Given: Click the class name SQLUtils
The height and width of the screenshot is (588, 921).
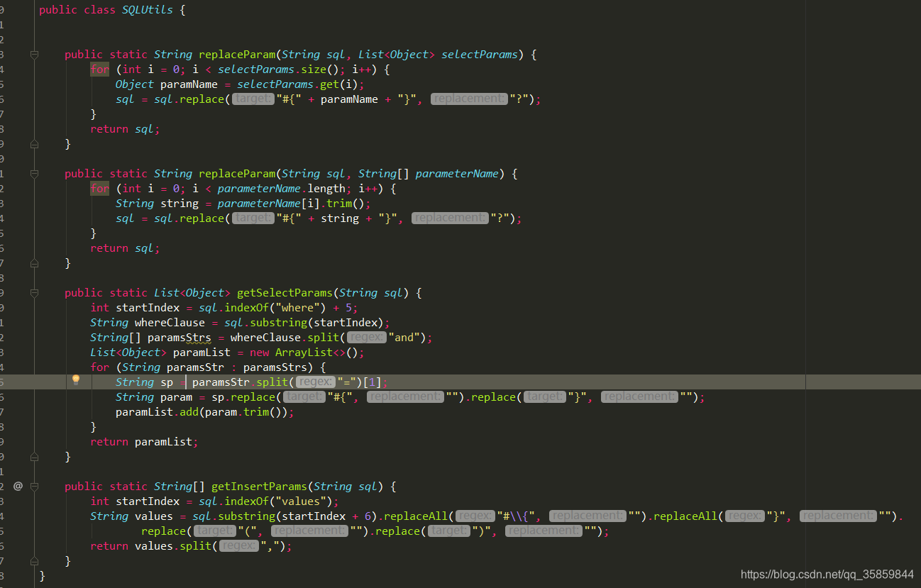Looking at the screenshot, I should tap(147, 10).
